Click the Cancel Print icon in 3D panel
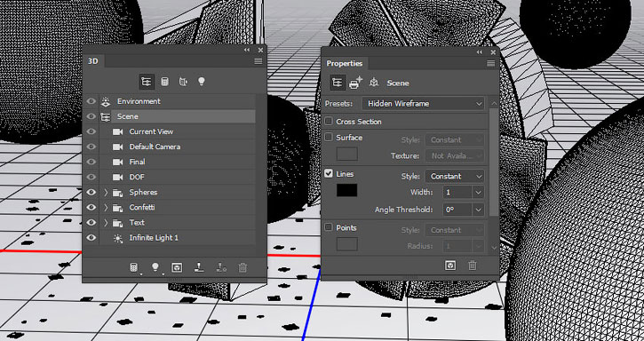 point(221,268)
